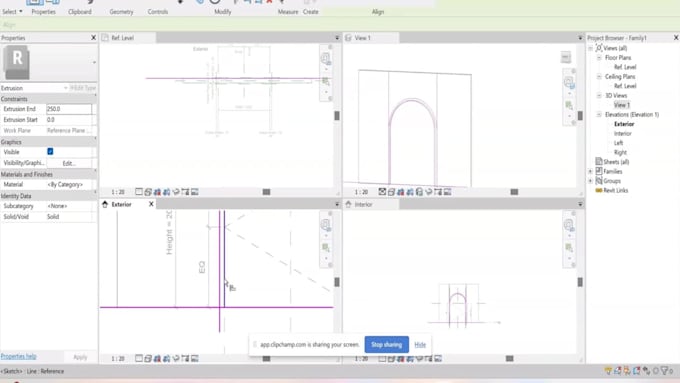
Task: Collapse the Ceiling Plans node
Action: tap(599, 76)
